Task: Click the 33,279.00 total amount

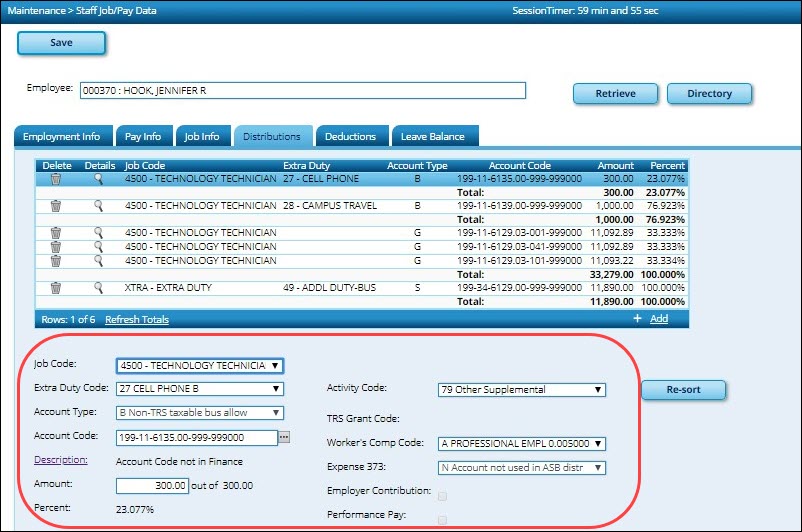Action: [612, 274]
